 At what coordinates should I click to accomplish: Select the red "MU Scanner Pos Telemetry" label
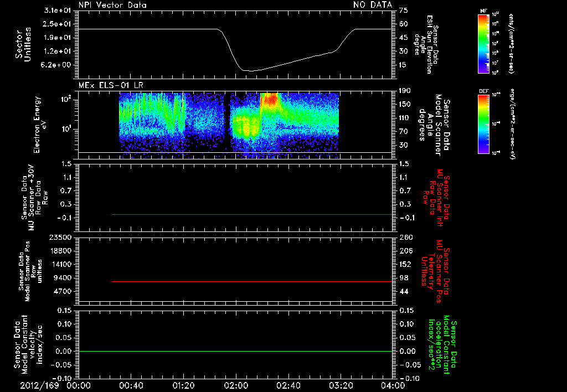point(435,271)
